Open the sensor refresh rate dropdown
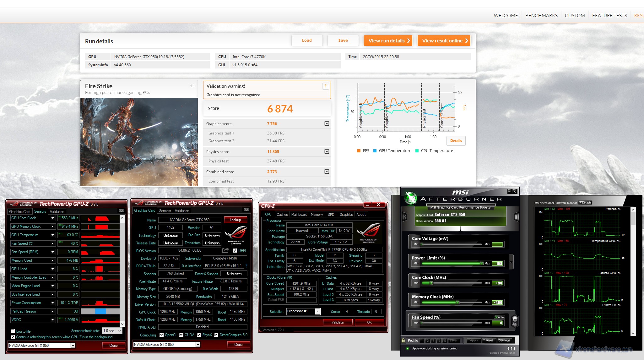 [x=111, y=330]
